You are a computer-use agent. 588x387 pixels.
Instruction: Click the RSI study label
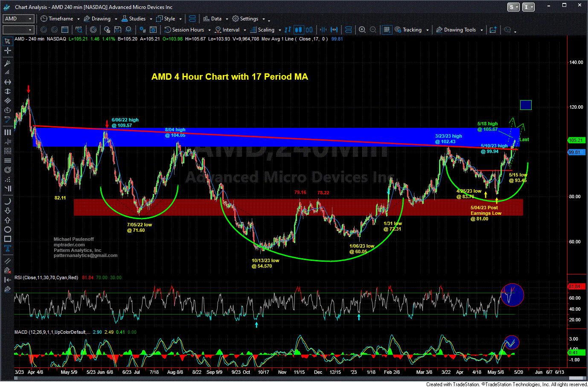point(47,277)
